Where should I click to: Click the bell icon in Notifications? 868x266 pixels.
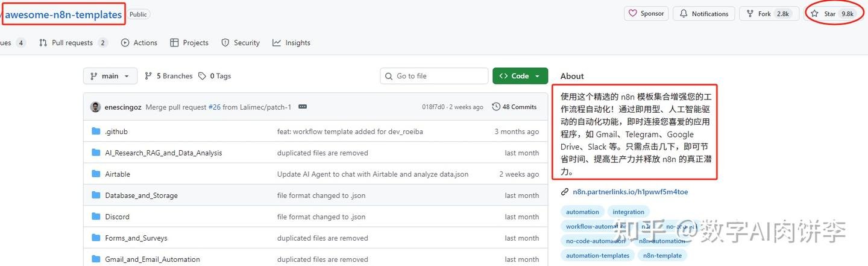[x=684, y=13]
